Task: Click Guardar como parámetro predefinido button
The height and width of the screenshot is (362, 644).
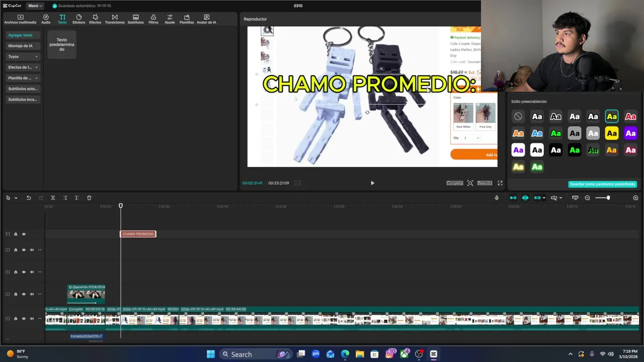Action: point(603,184)
